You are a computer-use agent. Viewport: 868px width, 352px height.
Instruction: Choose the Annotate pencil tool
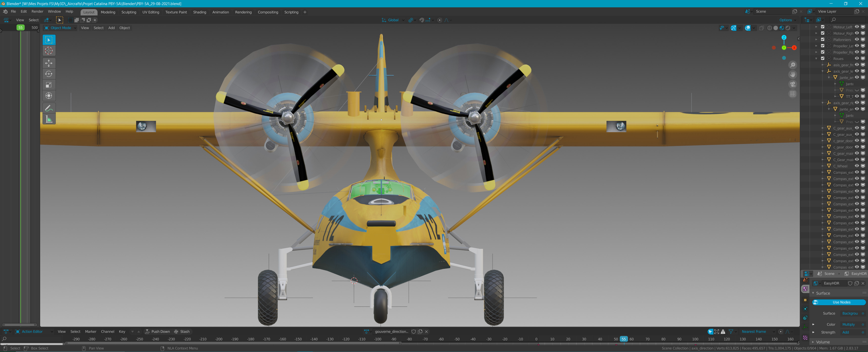(x=49, y=108)
